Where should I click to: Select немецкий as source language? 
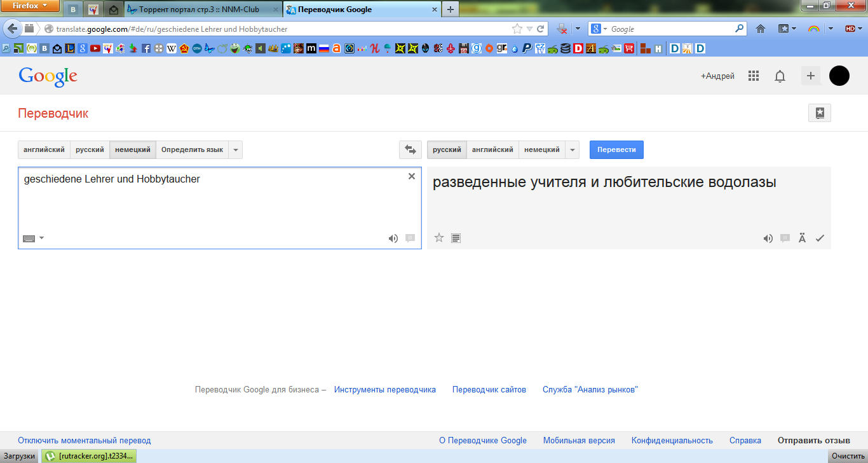point(133,150)
